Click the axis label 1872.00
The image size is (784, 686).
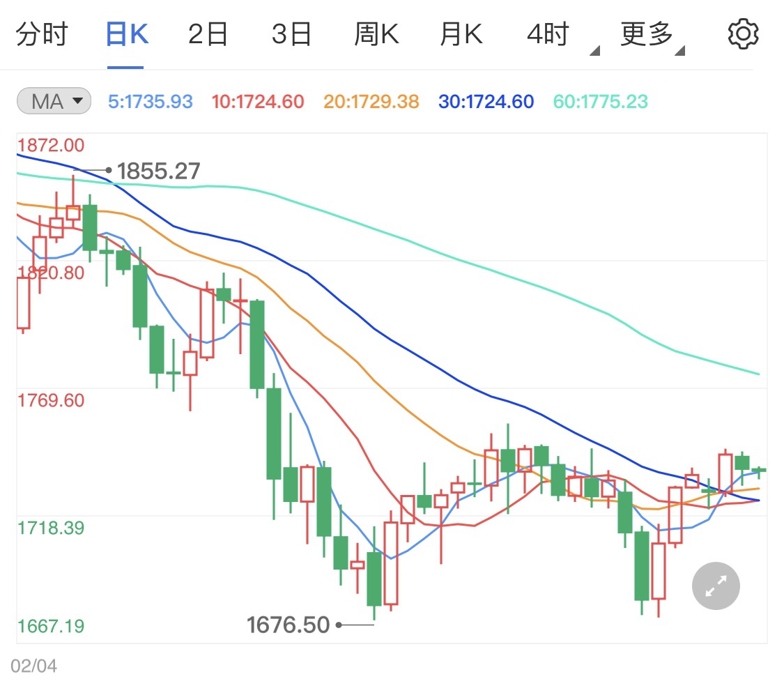coord(51,145)
